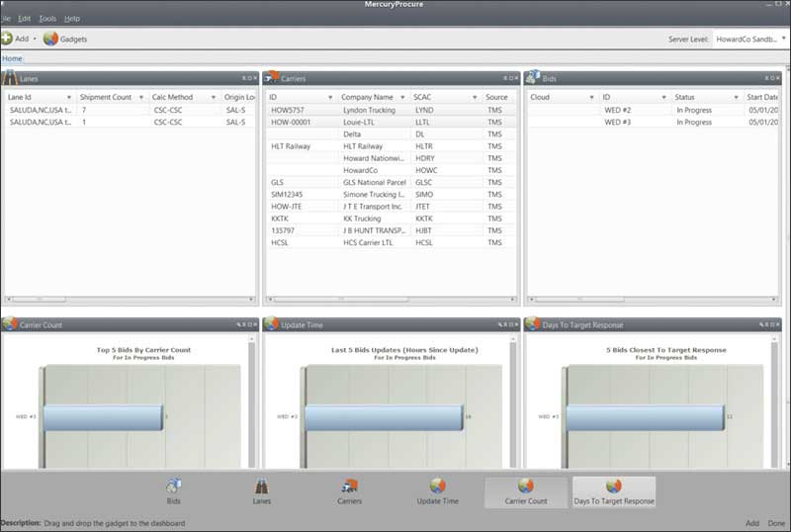
Task: Click the Done button
Action: 776,523
